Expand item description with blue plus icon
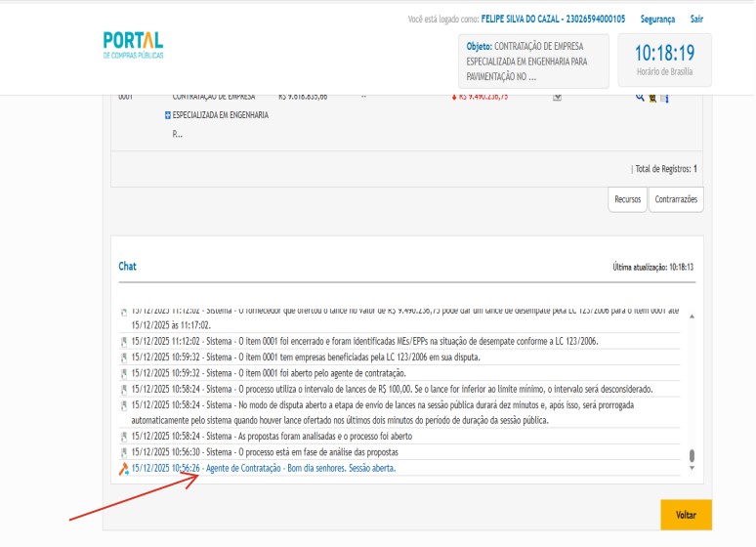 click(168, 115)
